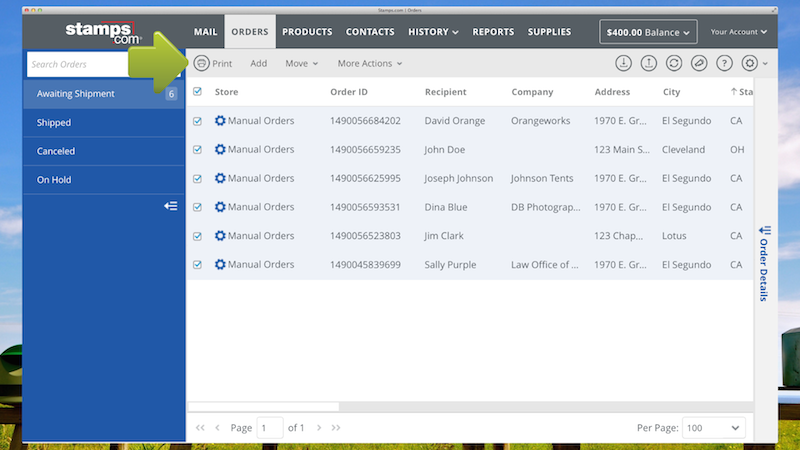Refresh the orders list
The height and width of the screenshot is (450, 800).
pos(674,63)
